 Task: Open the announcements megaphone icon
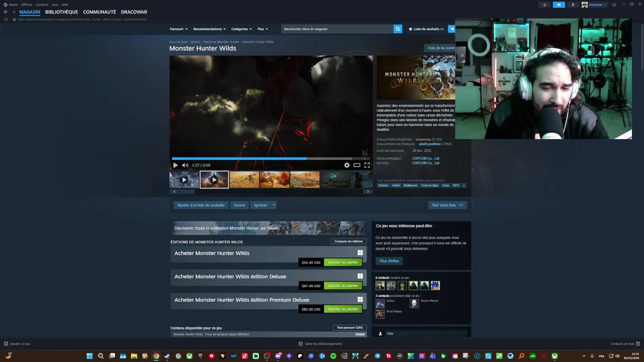559,5
